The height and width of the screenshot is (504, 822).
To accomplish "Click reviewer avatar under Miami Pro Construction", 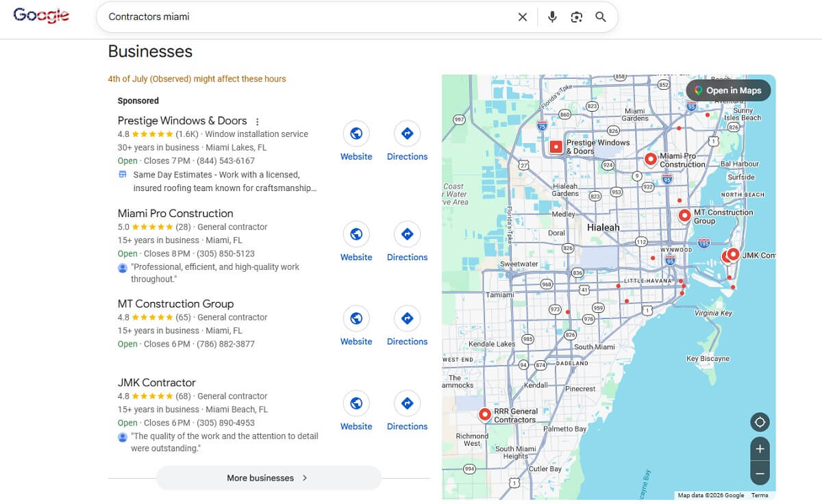I will 123,268.
